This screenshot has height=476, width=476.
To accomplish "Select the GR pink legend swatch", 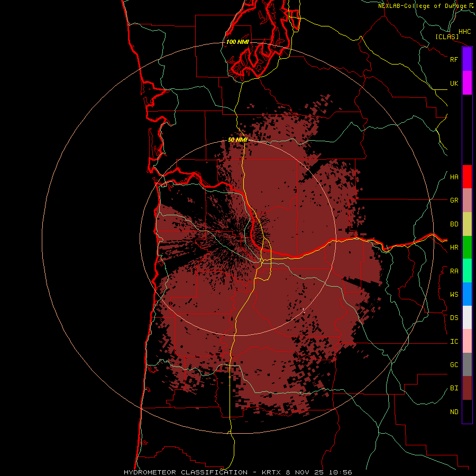I will click(467, 200).
